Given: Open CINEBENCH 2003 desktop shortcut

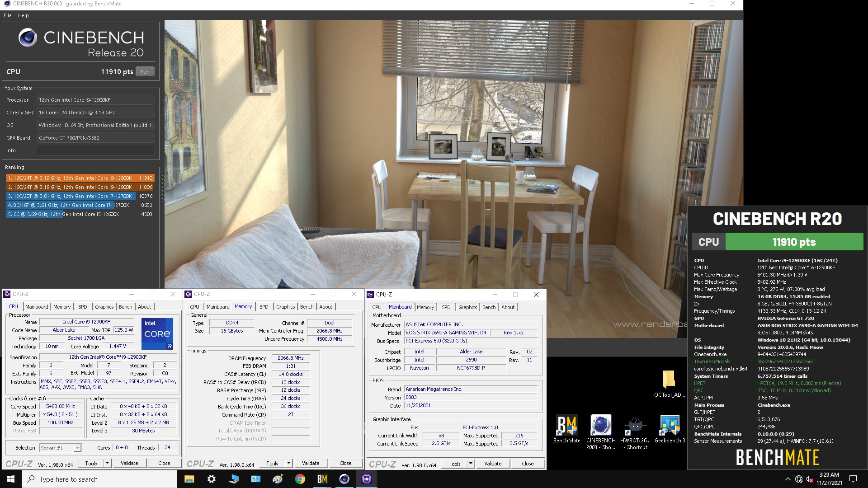Looking at the screenshot, I should click(601, 432).
